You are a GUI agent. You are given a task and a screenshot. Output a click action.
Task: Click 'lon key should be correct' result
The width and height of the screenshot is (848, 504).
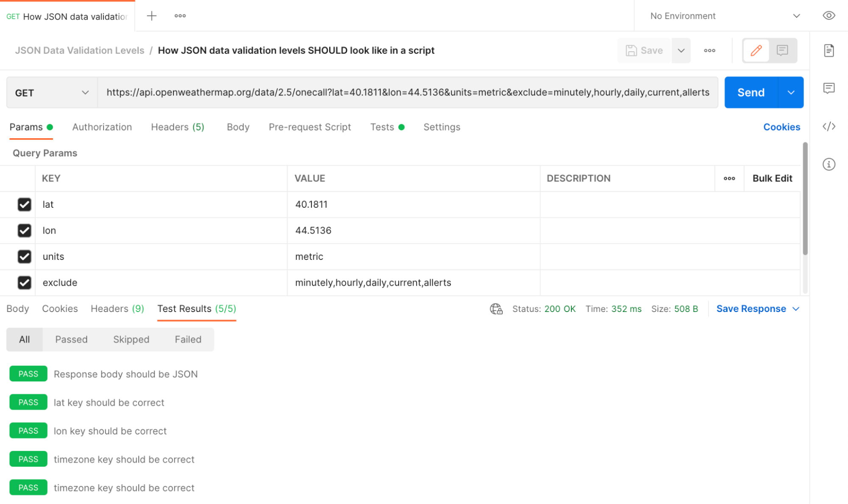pyautogui.click(x=110, y=431)
